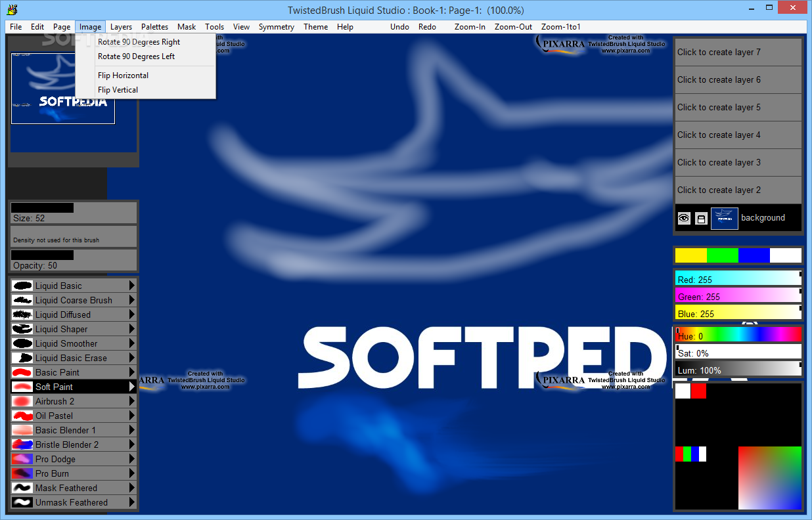Select the Liquid Smoother brush icon
812x520 pixels.
[x=22, y=343]
